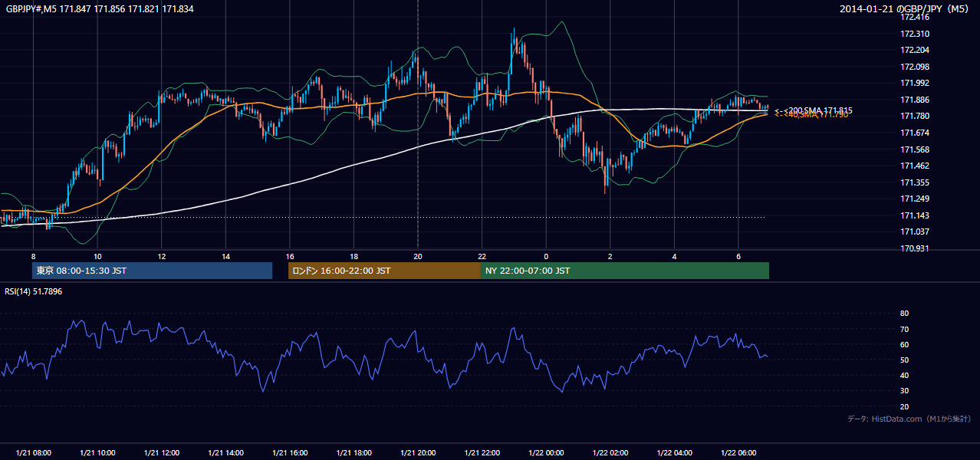
Task: Click the 1/22 02:00 date label at bottom
Action: coord(610,453)
